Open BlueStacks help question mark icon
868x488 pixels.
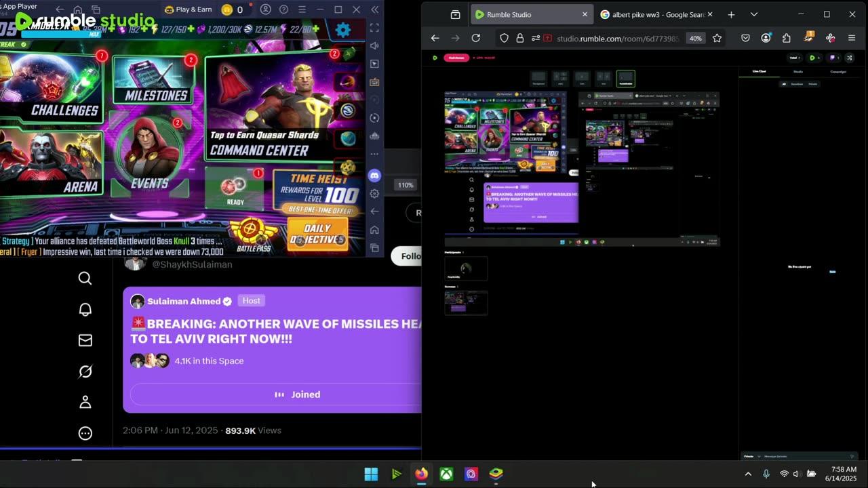click(x=283, y=9)
